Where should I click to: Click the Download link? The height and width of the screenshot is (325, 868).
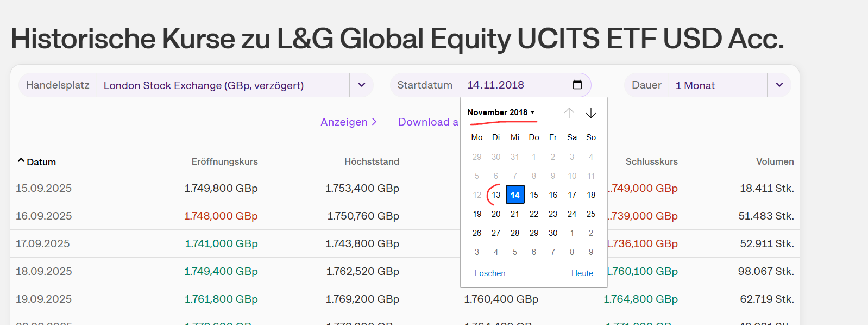[427, 122]
